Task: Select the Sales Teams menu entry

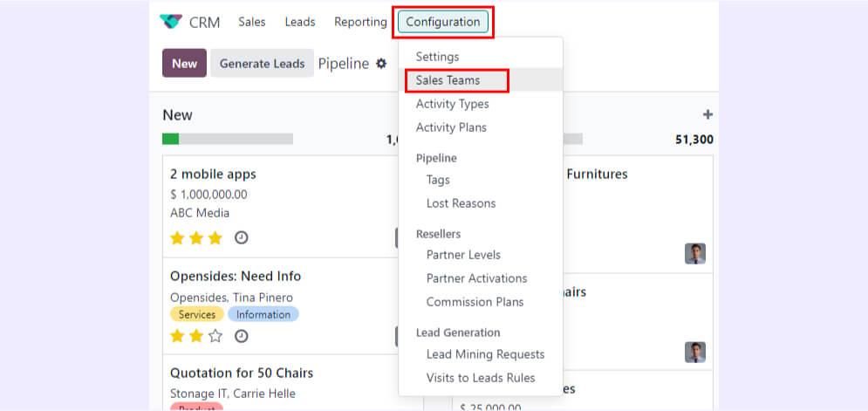Action: 448,80
